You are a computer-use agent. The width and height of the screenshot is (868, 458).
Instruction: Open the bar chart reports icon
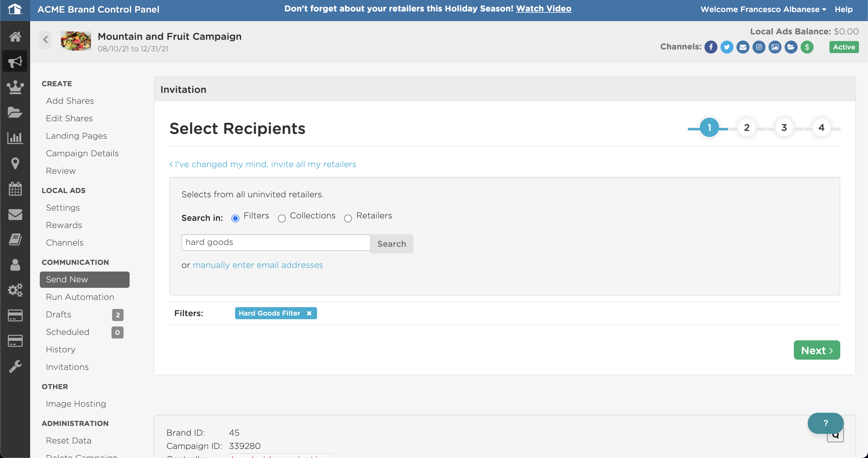point(15,138)
